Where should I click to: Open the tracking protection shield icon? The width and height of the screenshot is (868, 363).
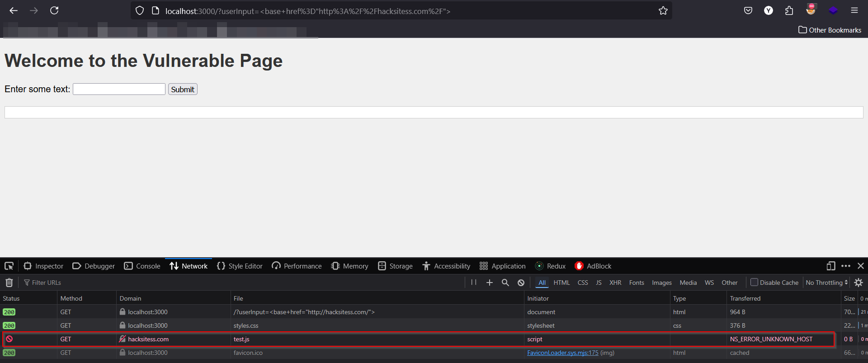pyautogui.click(x=140, y=10)
